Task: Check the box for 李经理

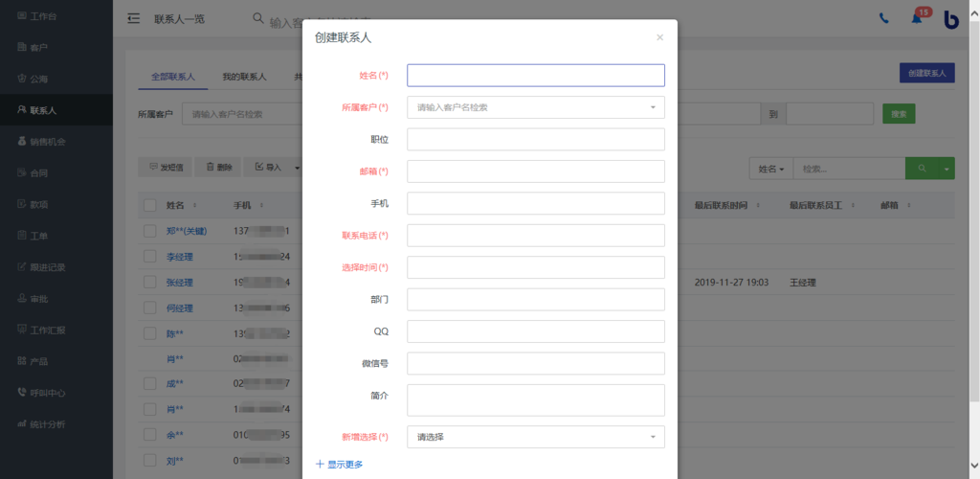Action: [150, 257]
